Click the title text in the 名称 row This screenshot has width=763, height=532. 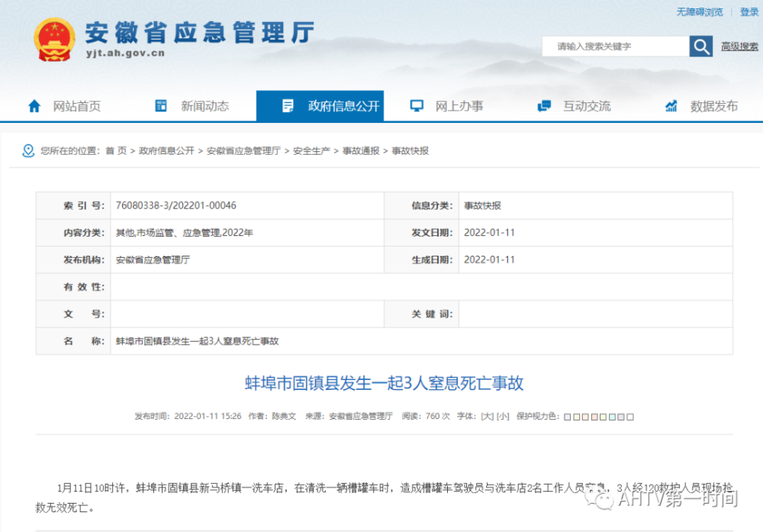[x=197, y=341]
